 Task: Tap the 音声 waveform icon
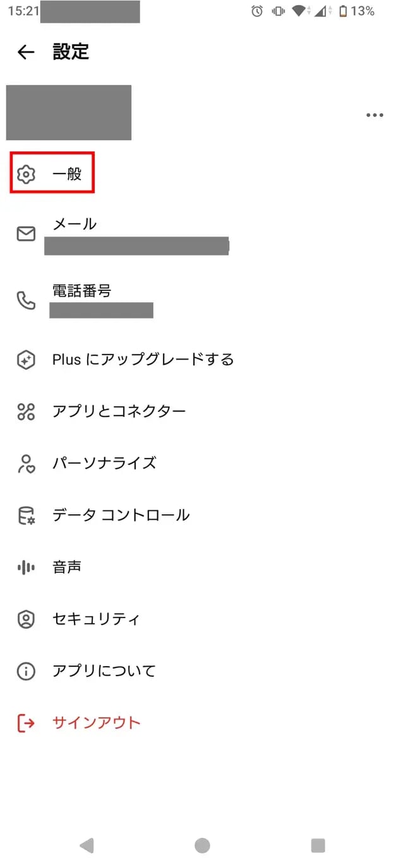tap(25, 566)
